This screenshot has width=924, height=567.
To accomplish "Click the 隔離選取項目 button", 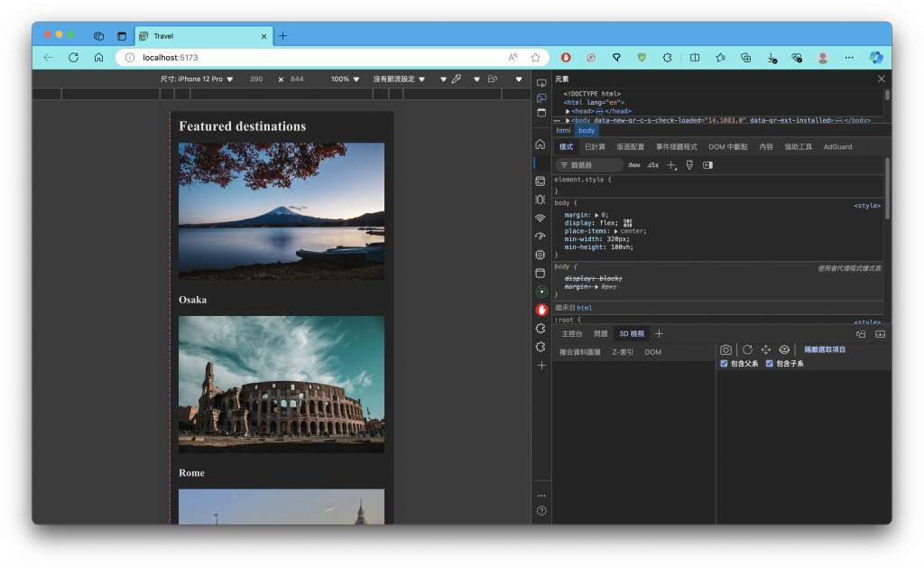I will [825, 349].
